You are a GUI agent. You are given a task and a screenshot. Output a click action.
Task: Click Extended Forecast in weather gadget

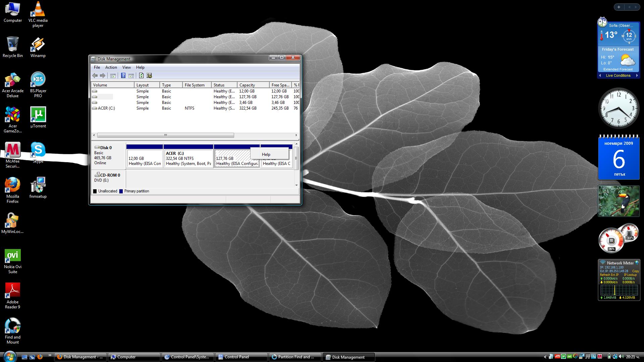coord(618,69)
